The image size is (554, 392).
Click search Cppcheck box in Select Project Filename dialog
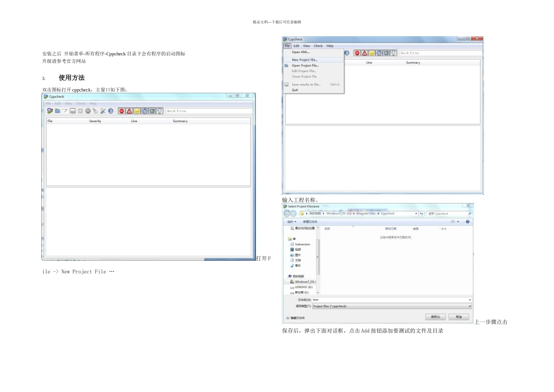coord(449,213)
